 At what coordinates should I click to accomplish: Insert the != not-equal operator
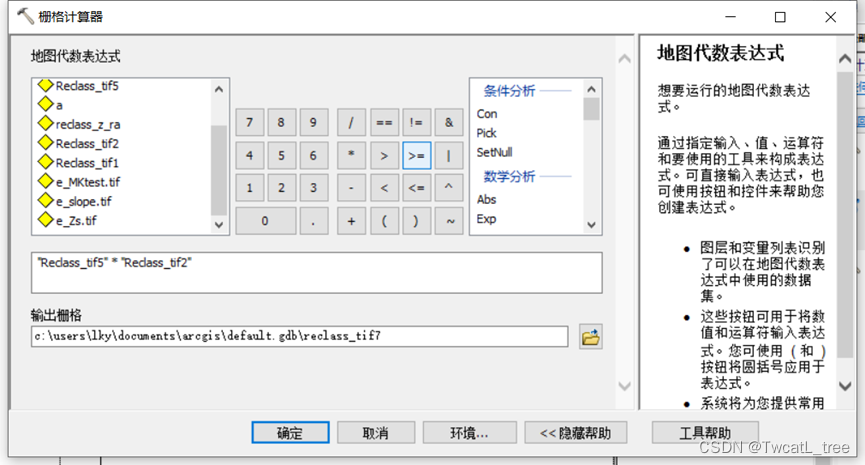[x=417, y=122]
